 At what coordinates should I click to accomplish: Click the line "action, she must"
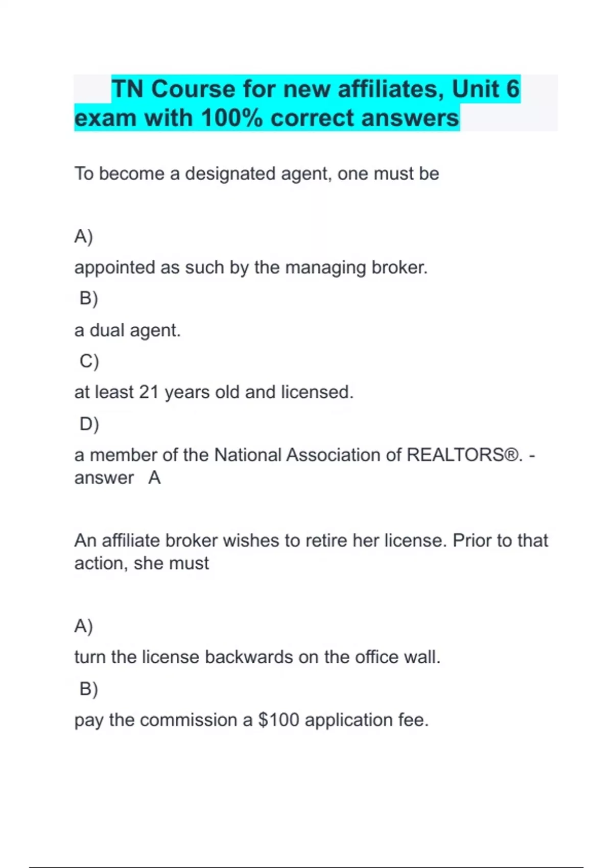142,563
